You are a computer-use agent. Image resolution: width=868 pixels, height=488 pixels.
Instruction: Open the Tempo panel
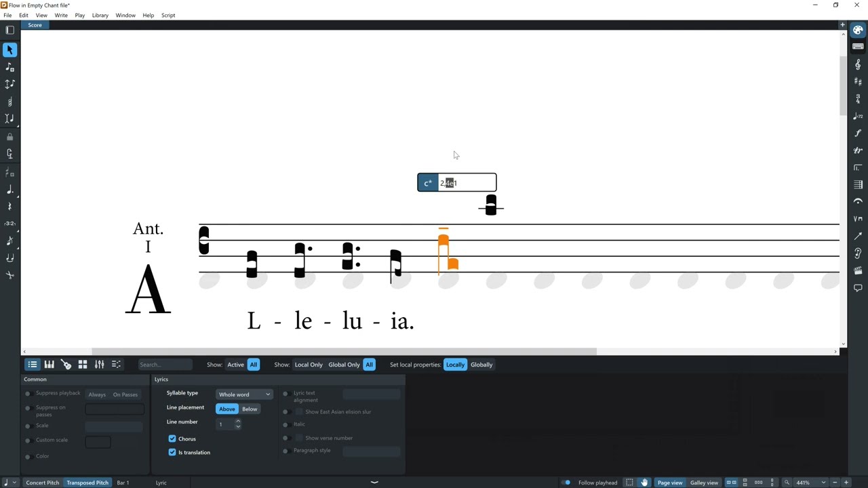(x=858, y=116)
